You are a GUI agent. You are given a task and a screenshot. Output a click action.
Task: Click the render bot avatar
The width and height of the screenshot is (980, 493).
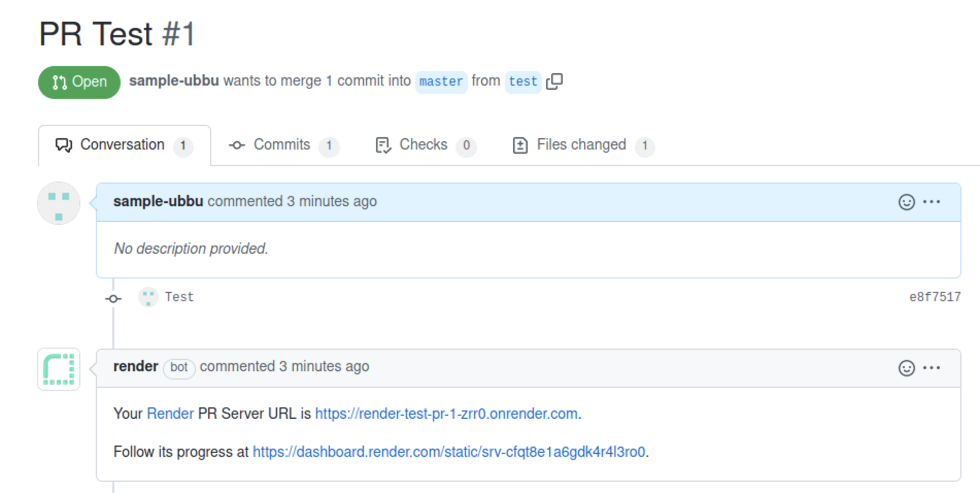[x=59, y=369]
